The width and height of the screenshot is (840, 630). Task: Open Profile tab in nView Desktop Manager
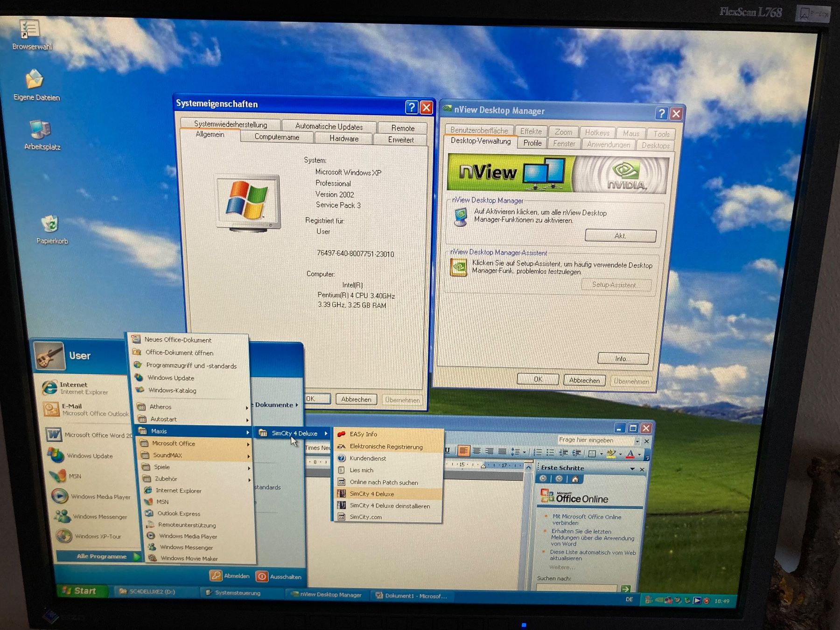(x=532, y=143)
